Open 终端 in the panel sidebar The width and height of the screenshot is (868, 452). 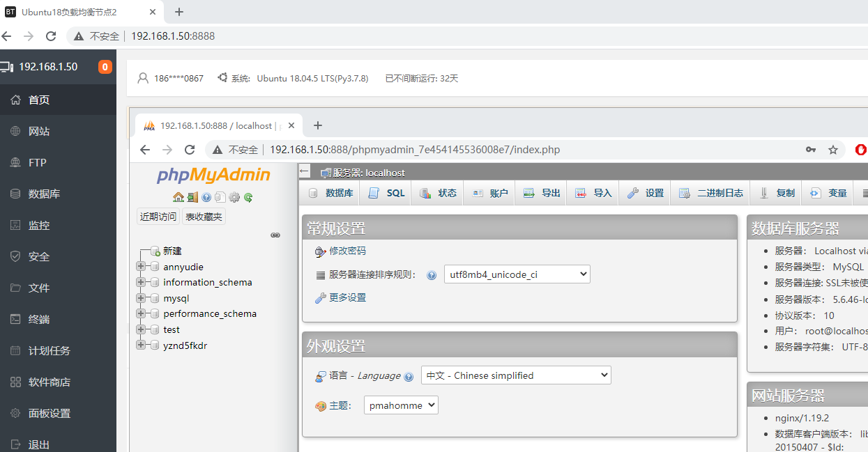[58, 319]
